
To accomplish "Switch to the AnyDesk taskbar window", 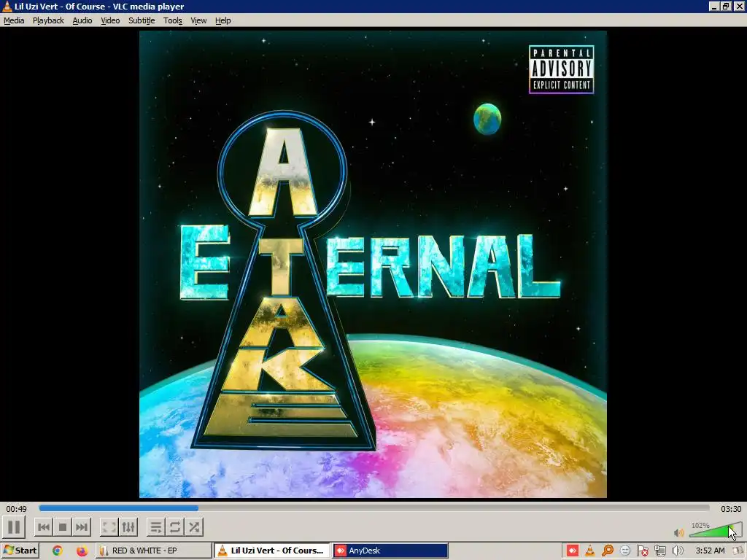I will pyautogui.click(x=390, y=551).
